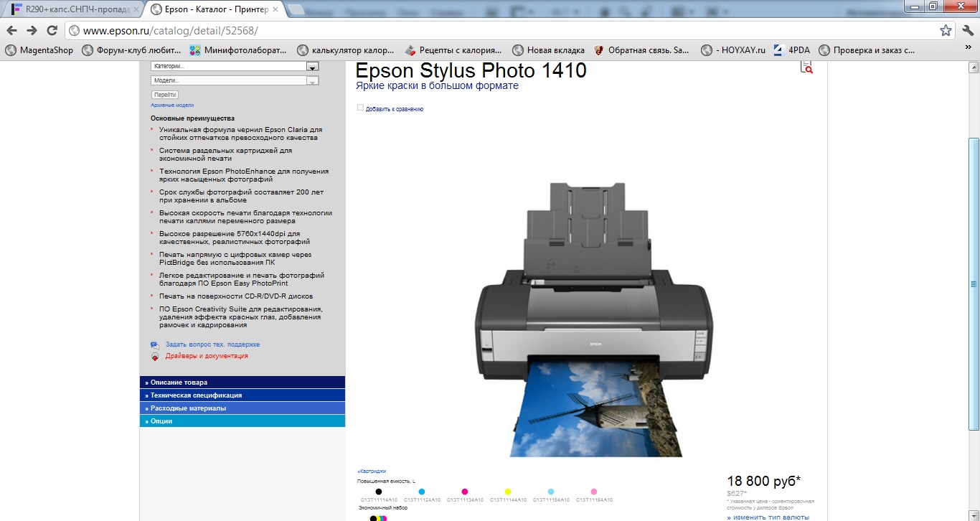Image resolution: width=980 pixels, height=521 pixels.
Task: Open the 4PDA bookmark
Action: 792,50
